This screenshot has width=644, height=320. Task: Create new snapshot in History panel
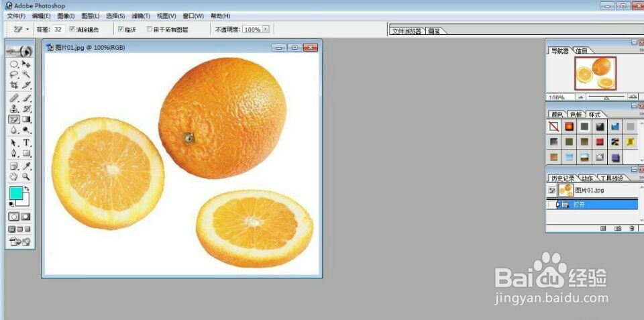pos(618,228)
